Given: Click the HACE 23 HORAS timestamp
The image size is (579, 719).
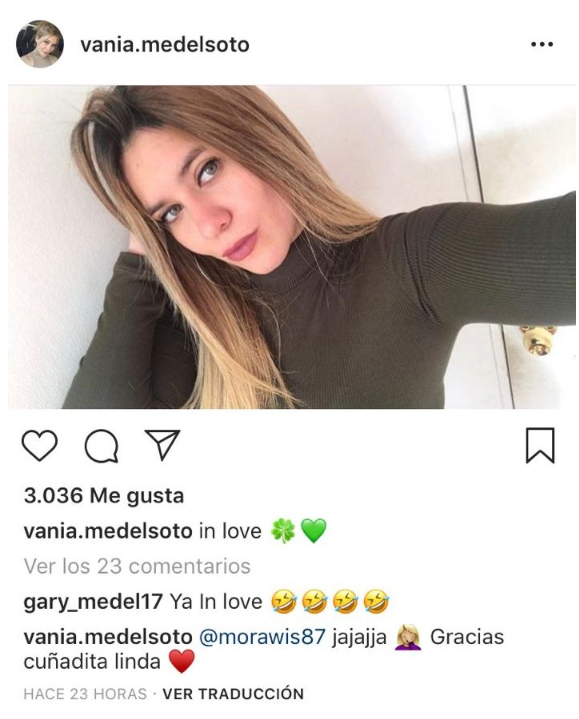Looking at the screenshot, I should pyautogui.click(x=85, y=693).
